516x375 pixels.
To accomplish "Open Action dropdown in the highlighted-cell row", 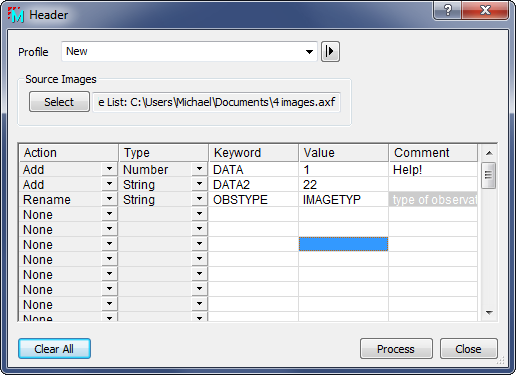I will 109,244.
